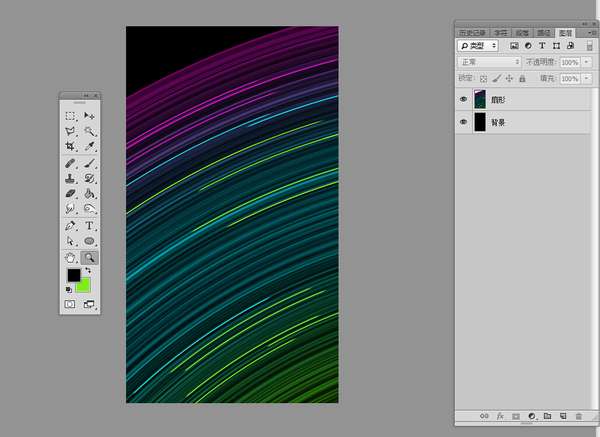Toggle Quick Mask mode
Screen dimensions: 600x437
(x=70, y=304)
